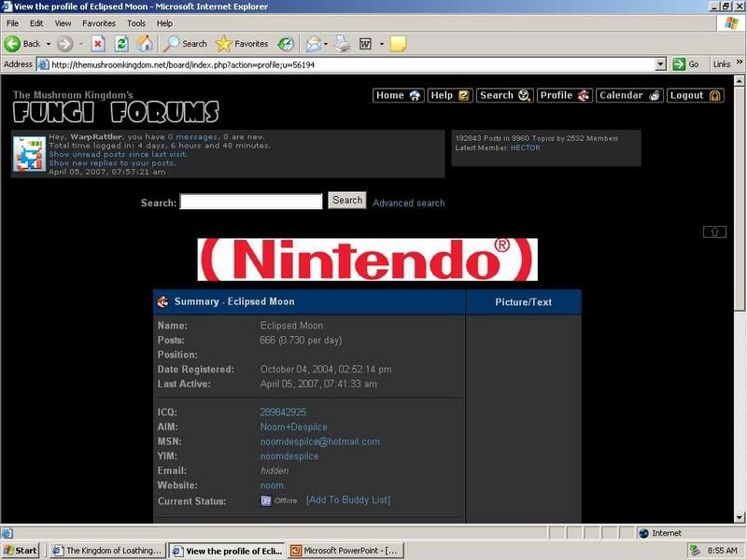Click the yellow Discuss note icon
Screen dimensions: 747x560
pyautogui.click(x=398, y=44)
